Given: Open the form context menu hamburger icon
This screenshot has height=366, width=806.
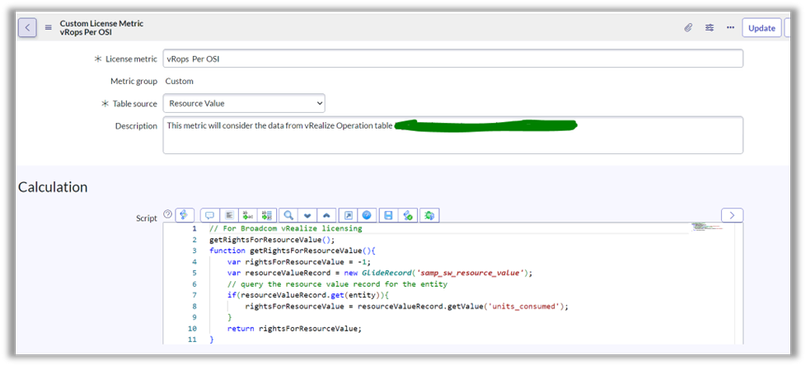Looking at the screenshot, I should click(x=48, y=28).
